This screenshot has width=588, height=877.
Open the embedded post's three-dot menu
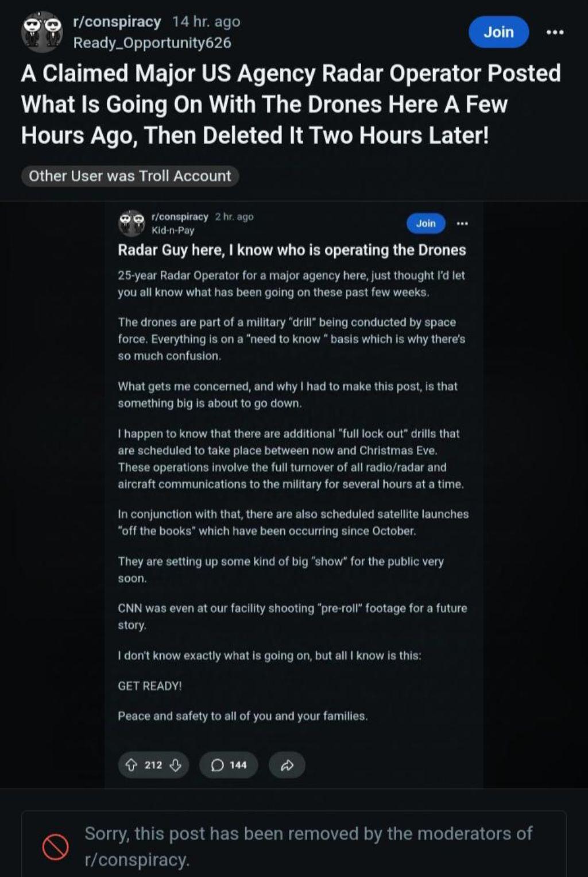[x=462, y=223]
